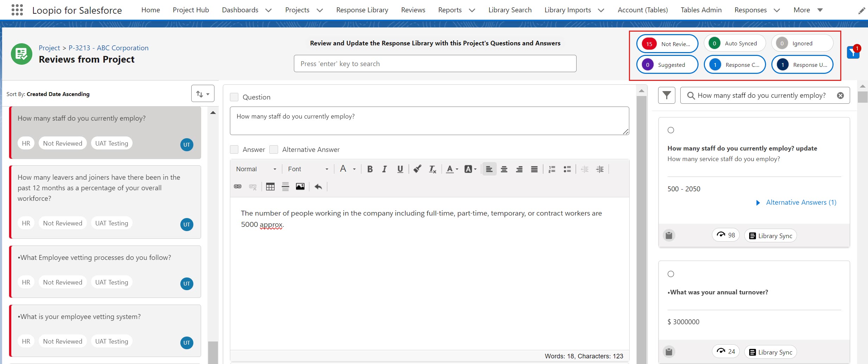Open the Tables Admin tab
Screen dimensions: 868x364
coord(701,10)
